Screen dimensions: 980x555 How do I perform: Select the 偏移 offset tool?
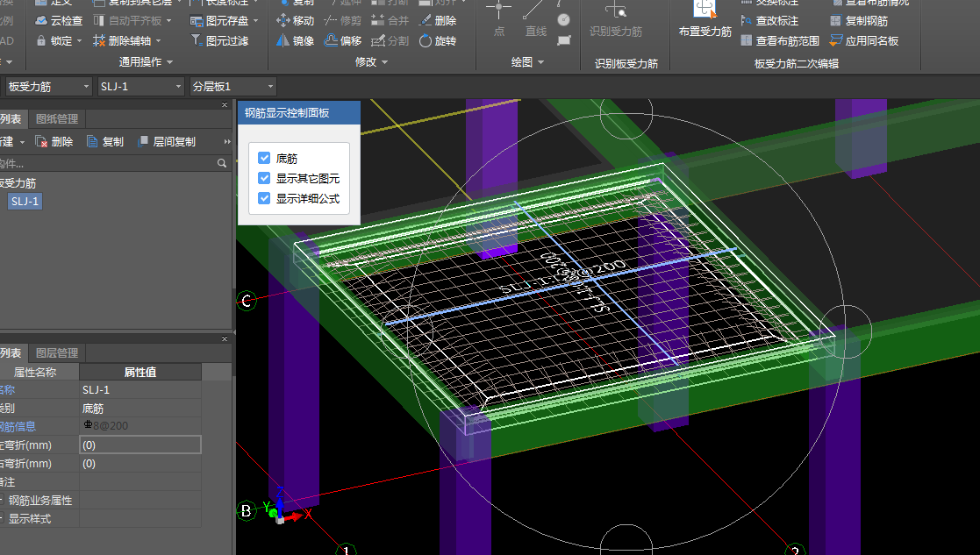(342, 40)
